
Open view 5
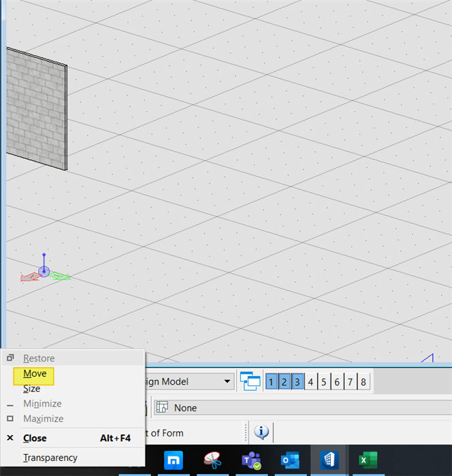point(323,381)
